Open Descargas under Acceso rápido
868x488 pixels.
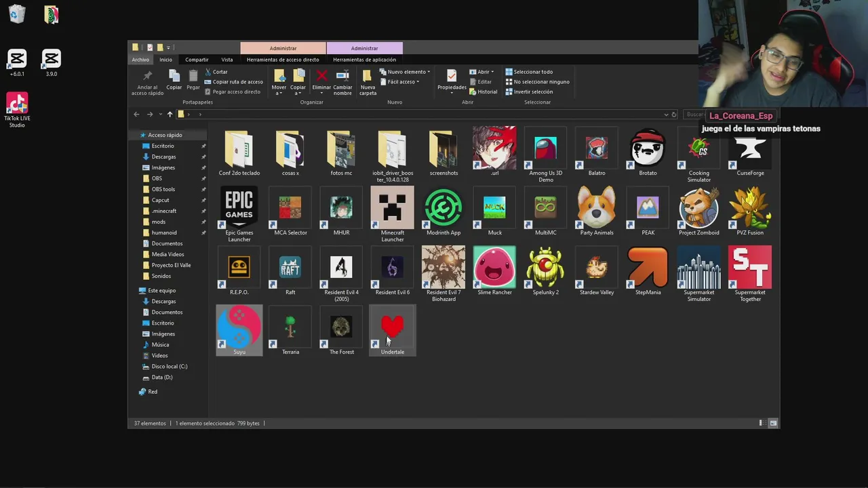(163, 157)
